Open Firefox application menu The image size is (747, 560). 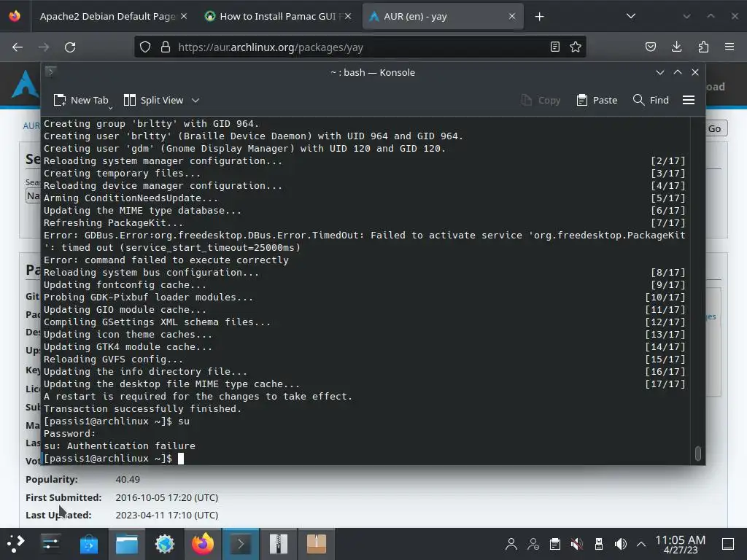coord(729,47)
